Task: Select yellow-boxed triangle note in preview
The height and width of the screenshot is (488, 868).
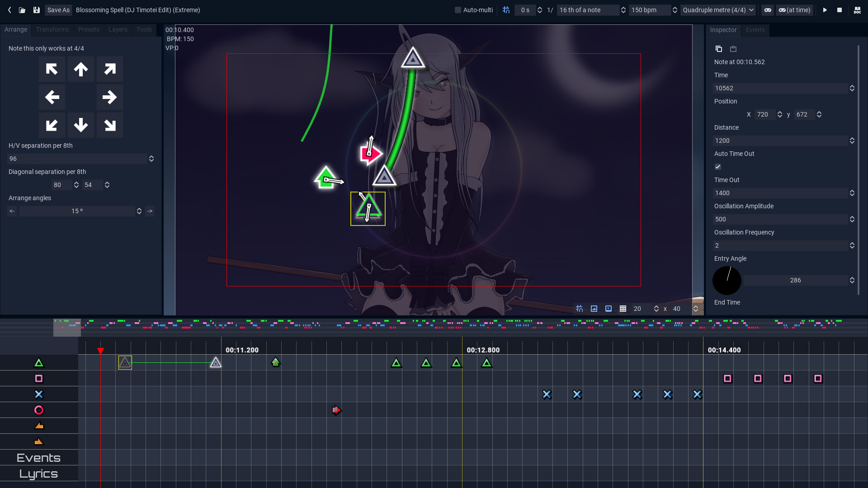Action: [368, 209]
